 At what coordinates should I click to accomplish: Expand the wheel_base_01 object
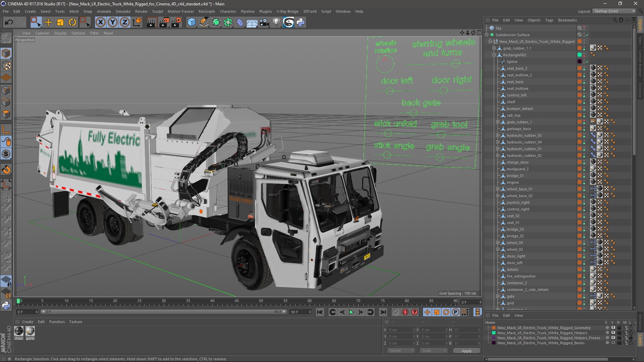498,189
